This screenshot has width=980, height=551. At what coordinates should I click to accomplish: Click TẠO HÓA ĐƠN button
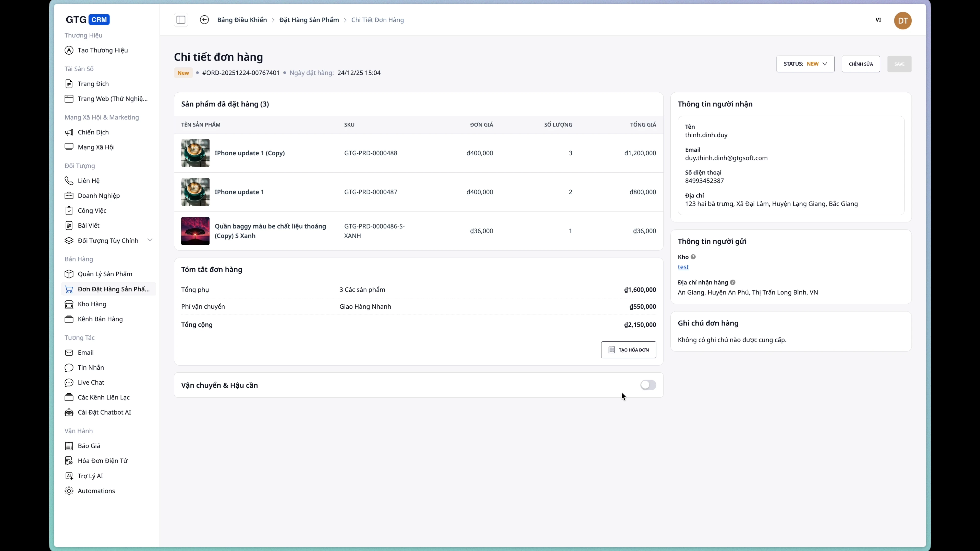click(629, 350)
